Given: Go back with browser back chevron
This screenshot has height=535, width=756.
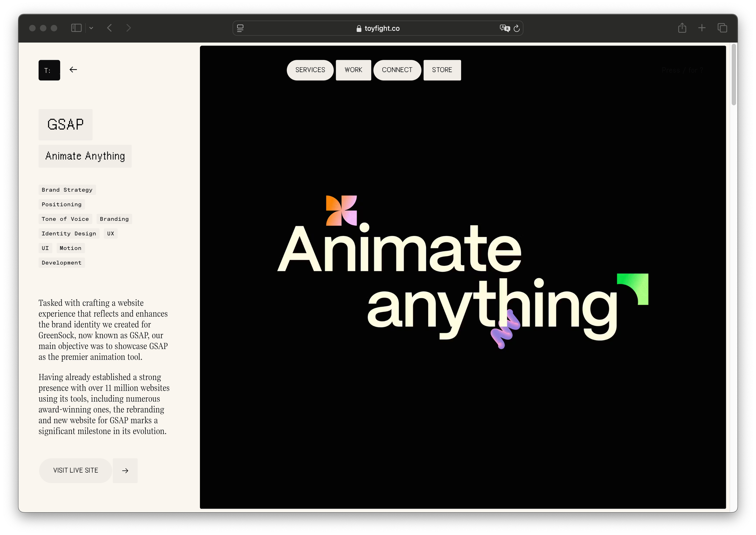Looking at the screenshot, I should pos(110,28).
